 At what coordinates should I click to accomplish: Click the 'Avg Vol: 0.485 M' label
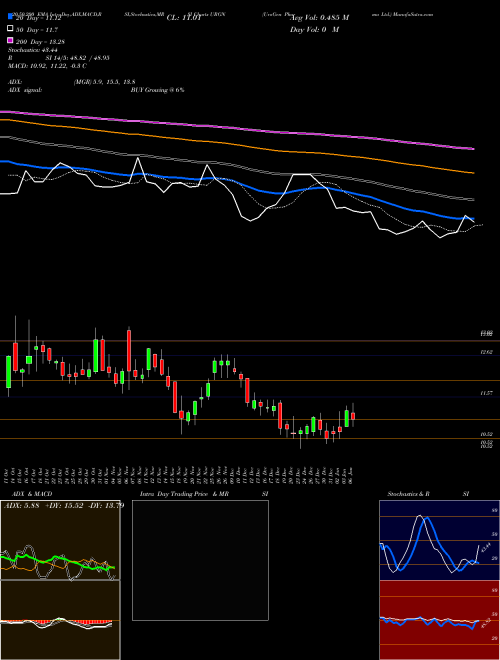(x=319, y=18)
